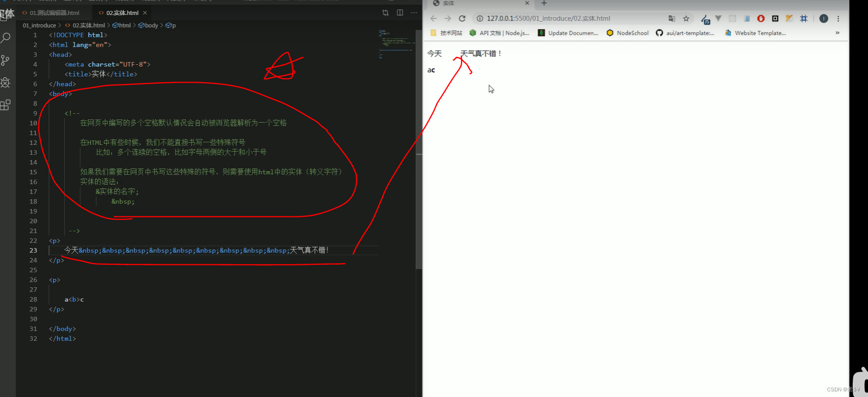Screen dimensions: 868x397
Task: Show more bookmarks via the chevron
Action: tap(837, 33)
